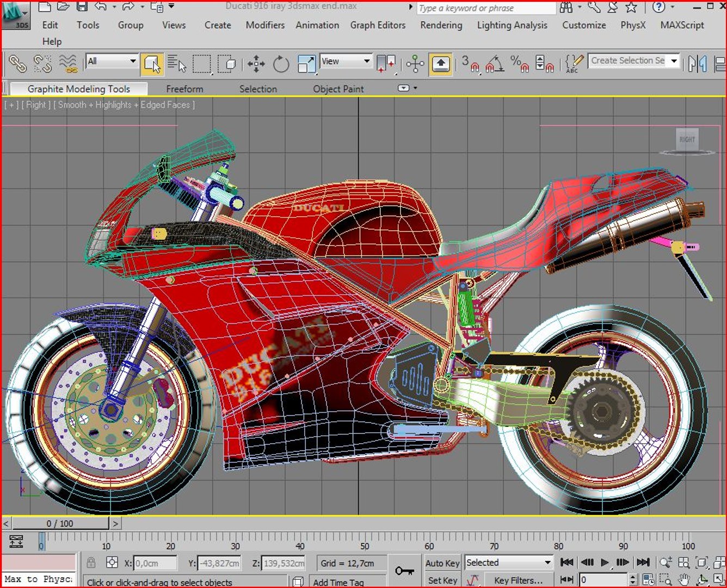Toggle the Auto Key button
Viewport: 727px width, 588px height.
click(442, 563)
